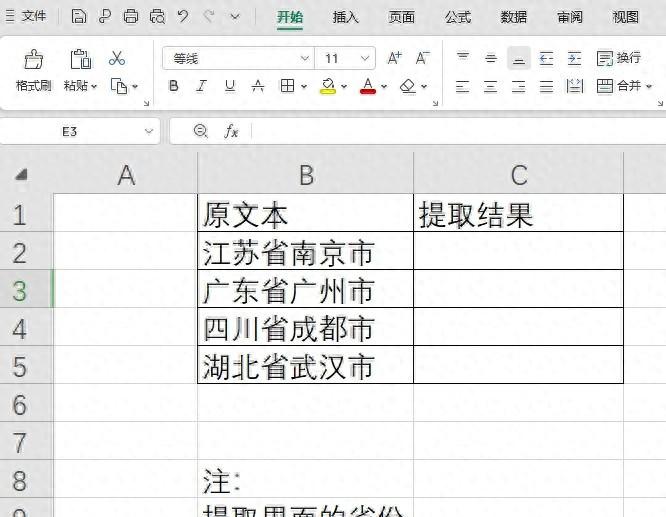Screen dimensions: 666x517
Task: Switch to the 插入 tab
Action: point(345,17)
